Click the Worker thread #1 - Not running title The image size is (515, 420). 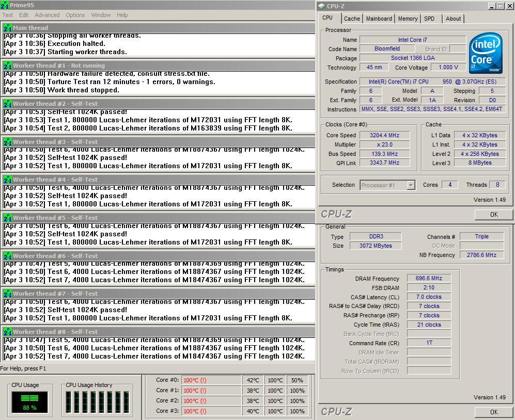(x=59, y=66)
